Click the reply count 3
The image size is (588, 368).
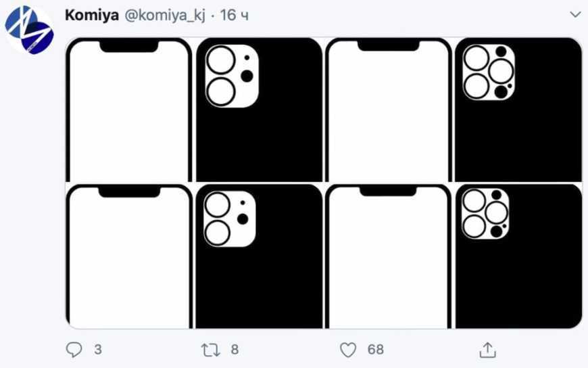pyautogui.click(x=98, y=349)
